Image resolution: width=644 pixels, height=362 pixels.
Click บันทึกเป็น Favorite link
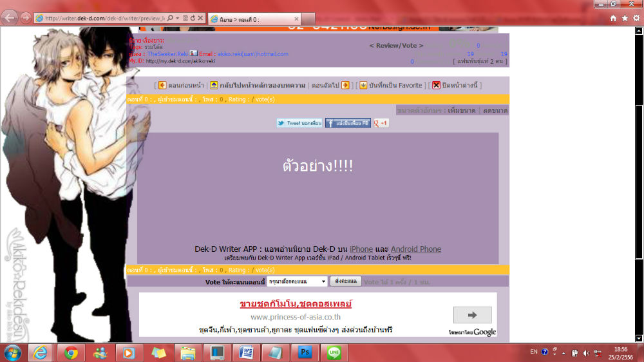[395, 86]
